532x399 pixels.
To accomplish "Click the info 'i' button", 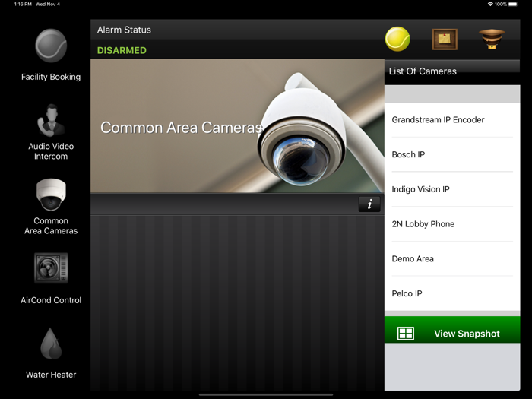I will click(x=369, y=204).
